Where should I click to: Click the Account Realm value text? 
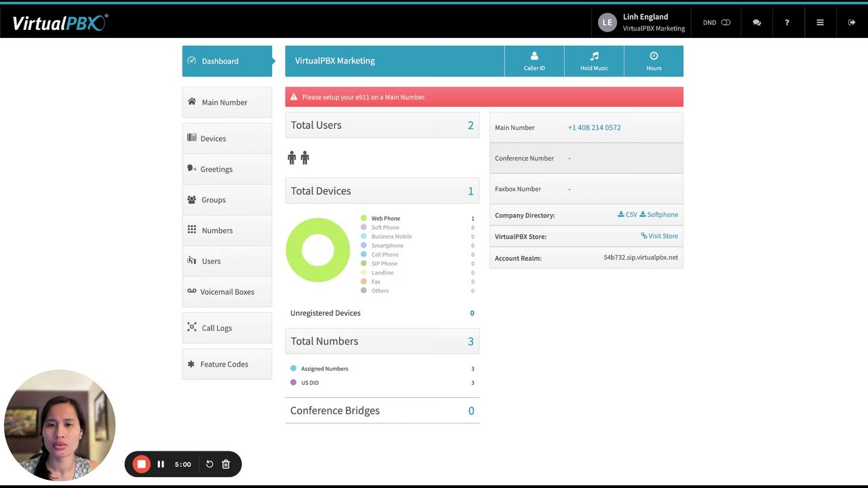click(x=641, y=258)
